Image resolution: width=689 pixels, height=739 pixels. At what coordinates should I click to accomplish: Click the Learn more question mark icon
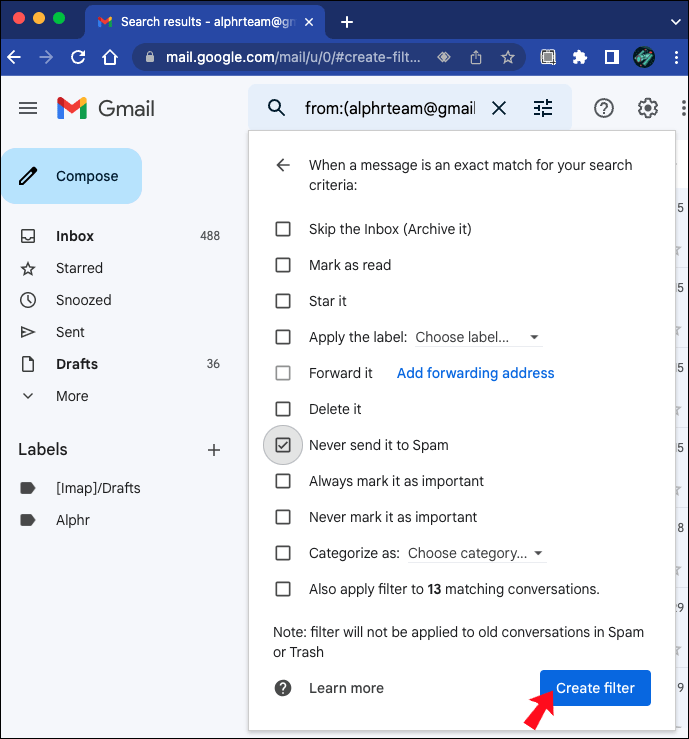(x=283, y=688)
